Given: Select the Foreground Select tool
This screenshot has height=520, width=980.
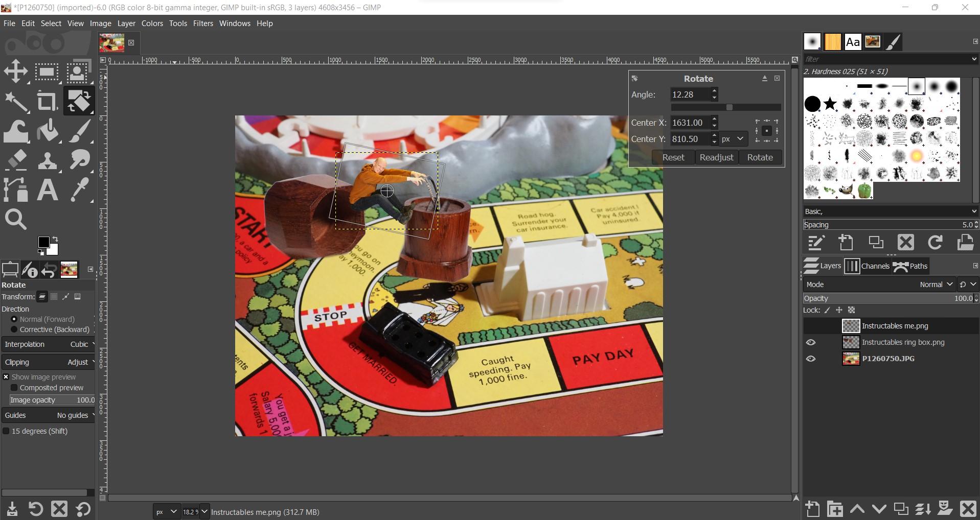Looking at the screenshot, I should (78, 71).
